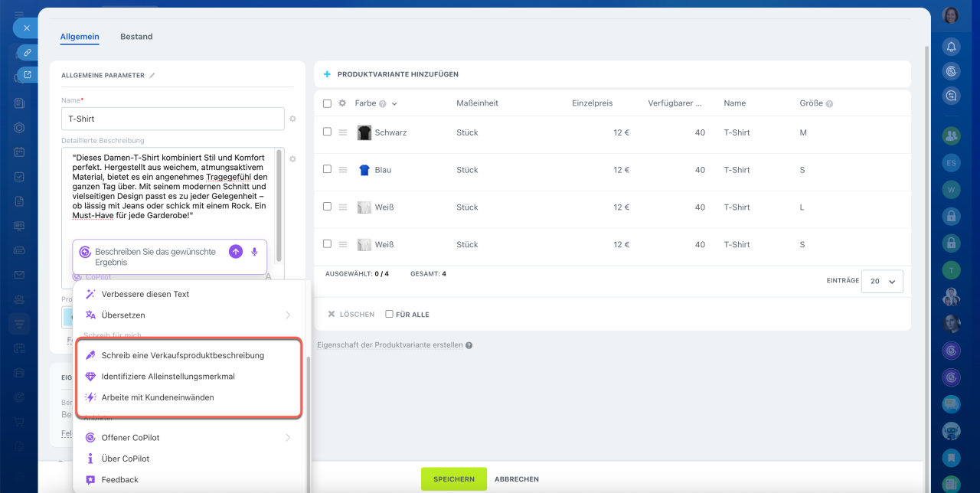Click the pencil icon next to Allgemeine Parameter
This screenshot has width=980, height=493.
pyautogui.click(x=152, y=76)
